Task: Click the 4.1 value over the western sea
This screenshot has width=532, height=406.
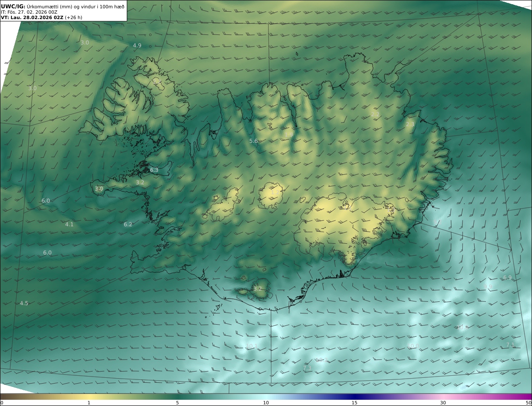Action: pyautogui.click(x=69, y=225)
